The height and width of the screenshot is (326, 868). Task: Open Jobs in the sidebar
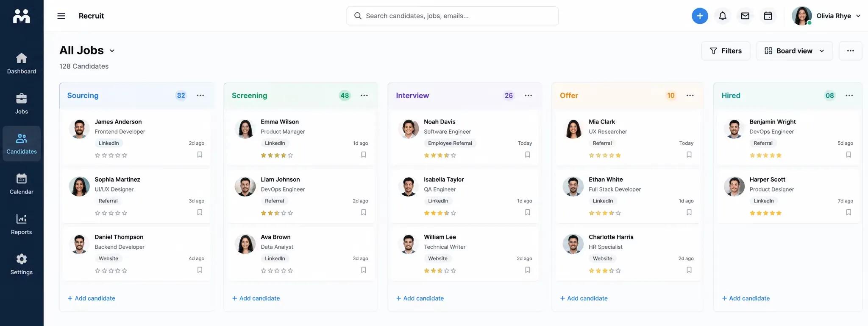[x=22, y=104]
